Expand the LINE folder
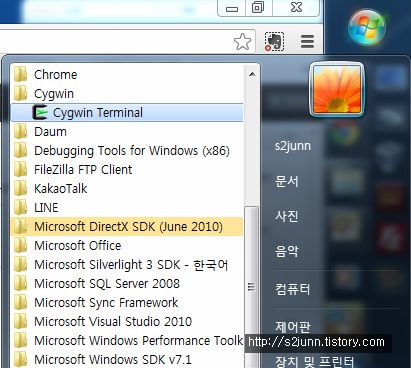 pos(127,207)
